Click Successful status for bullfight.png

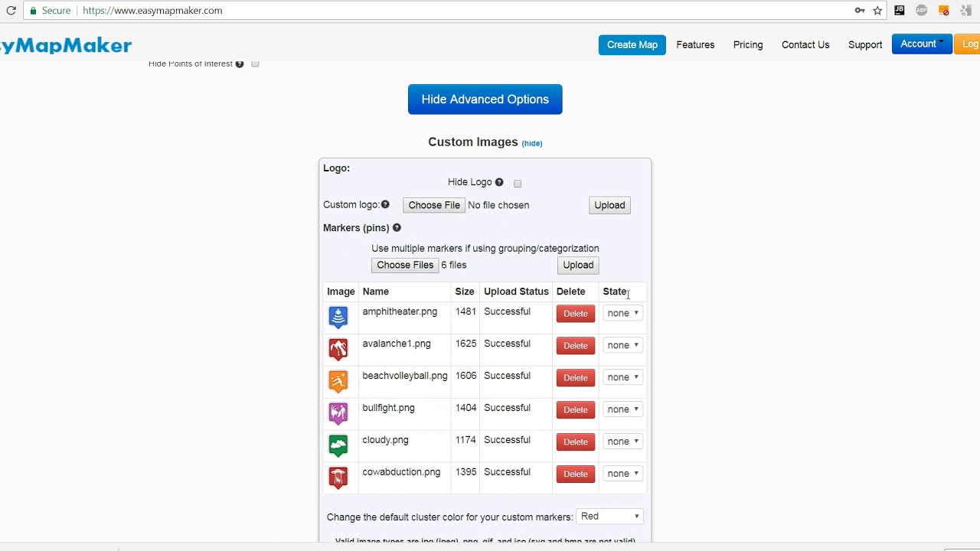click(507, 408)
